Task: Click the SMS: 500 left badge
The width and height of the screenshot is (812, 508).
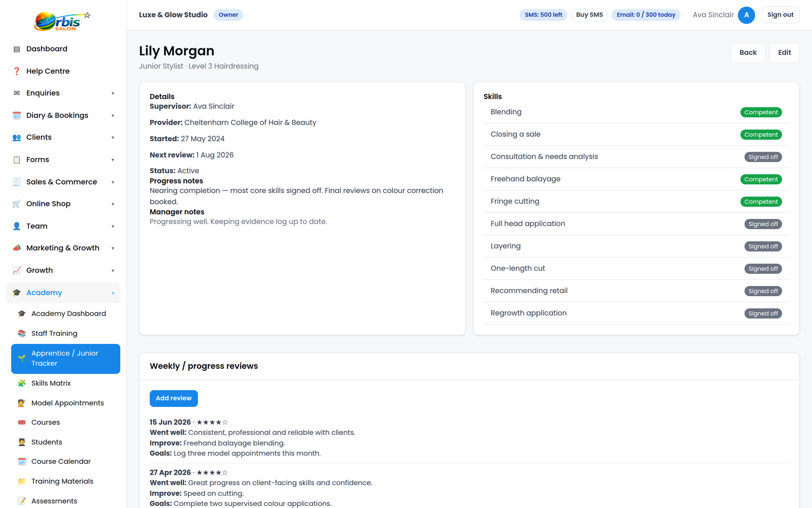Action: pos(544,15)
